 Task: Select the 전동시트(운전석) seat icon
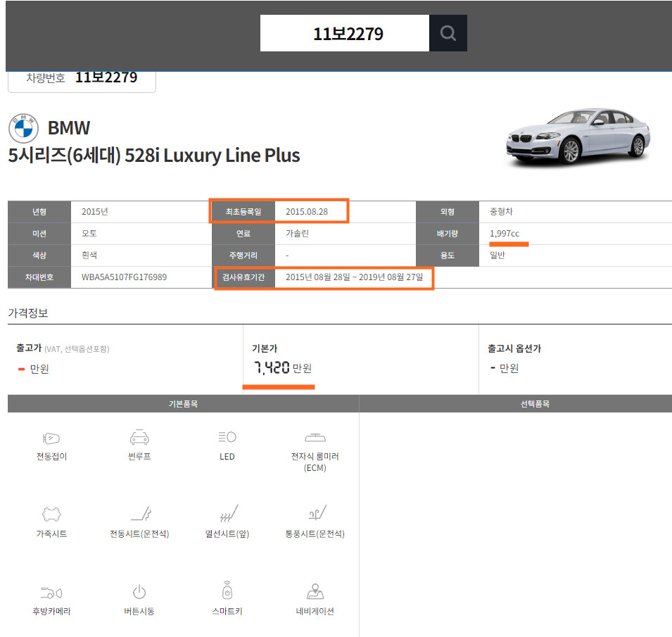click(x=141, y=514)
